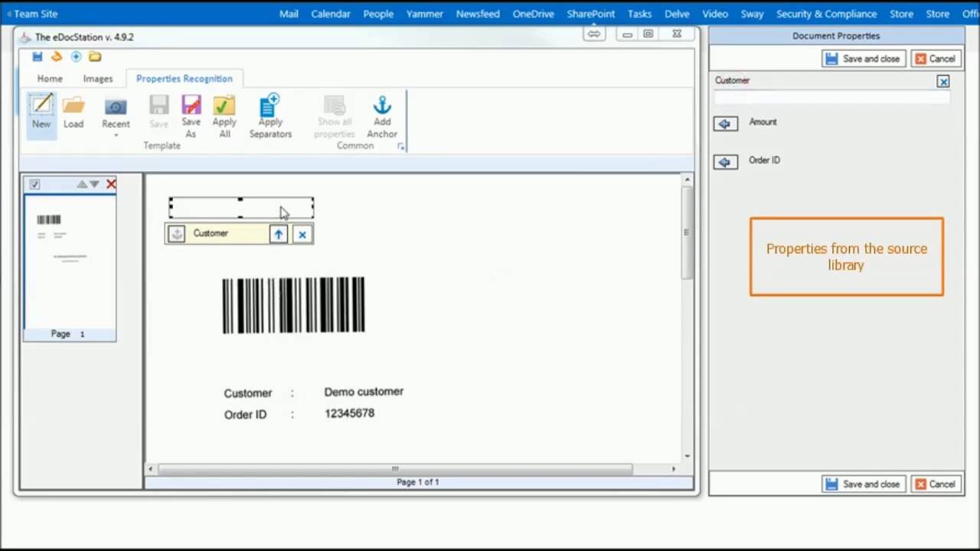Screen dimensions: 980x551
Task: Click the top Save and close button
Action: pyautogui.click(x=864, y=59)
